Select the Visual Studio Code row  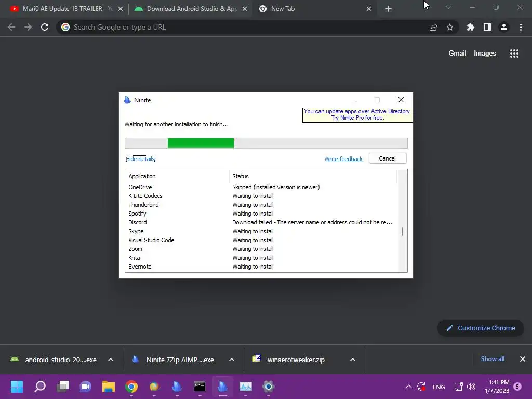261,240
